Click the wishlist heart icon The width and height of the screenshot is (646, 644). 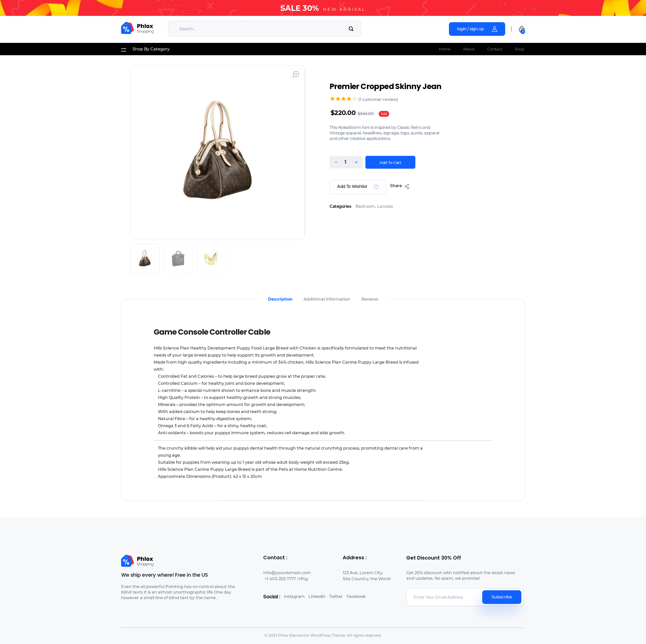[376, 187]
